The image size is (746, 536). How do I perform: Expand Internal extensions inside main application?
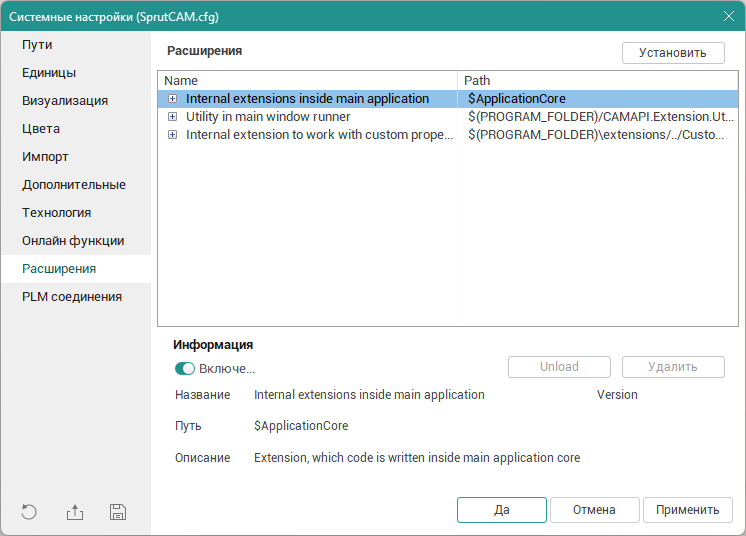click(x=173, y=99)
